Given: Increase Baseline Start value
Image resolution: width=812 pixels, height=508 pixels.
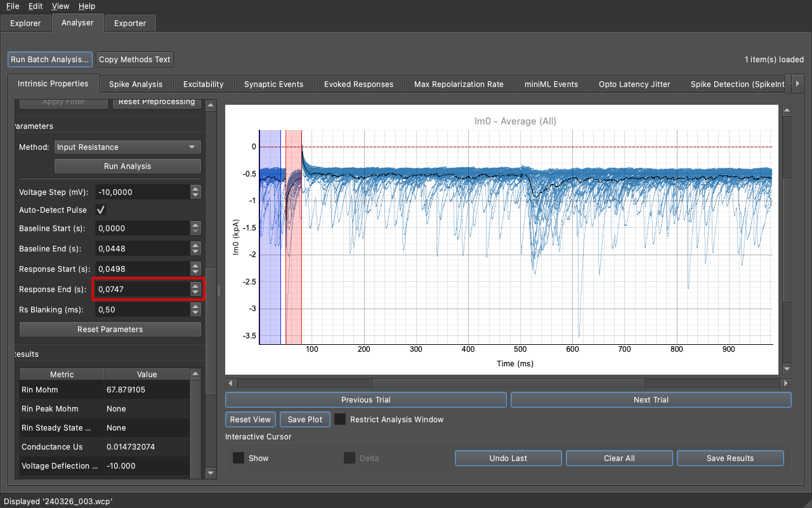Looking at the screenshot, I should (195, 225).
